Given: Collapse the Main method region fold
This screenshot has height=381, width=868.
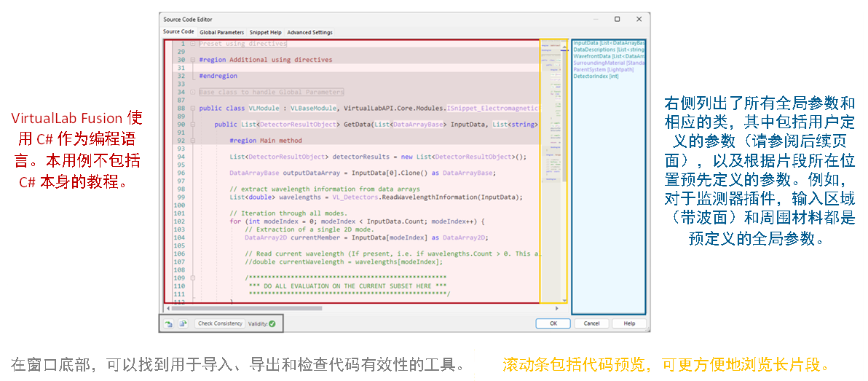Looking at the screenshot, I should 192,141.
